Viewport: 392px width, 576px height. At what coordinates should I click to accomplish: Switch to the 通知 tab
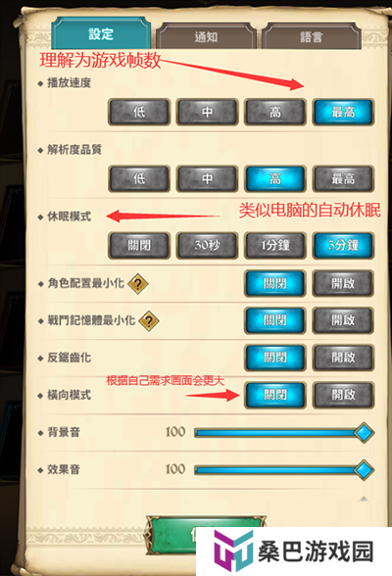[x=206, y=36]
